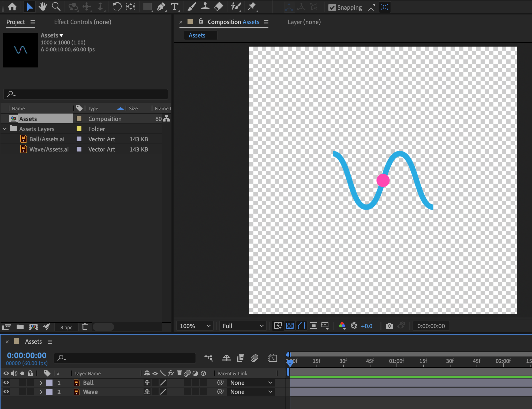The width and height of the screenshot is (532, 409).
Task: Click the Assets composition thumbnail in Project panel
Action: click(20, 50)
